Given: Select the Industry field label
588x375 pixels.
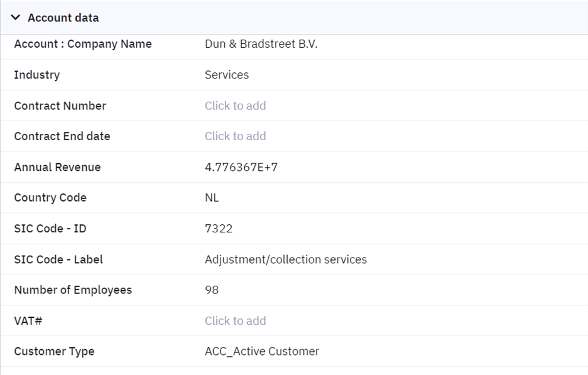Looking at the screenshot, I should pos(36,75).
